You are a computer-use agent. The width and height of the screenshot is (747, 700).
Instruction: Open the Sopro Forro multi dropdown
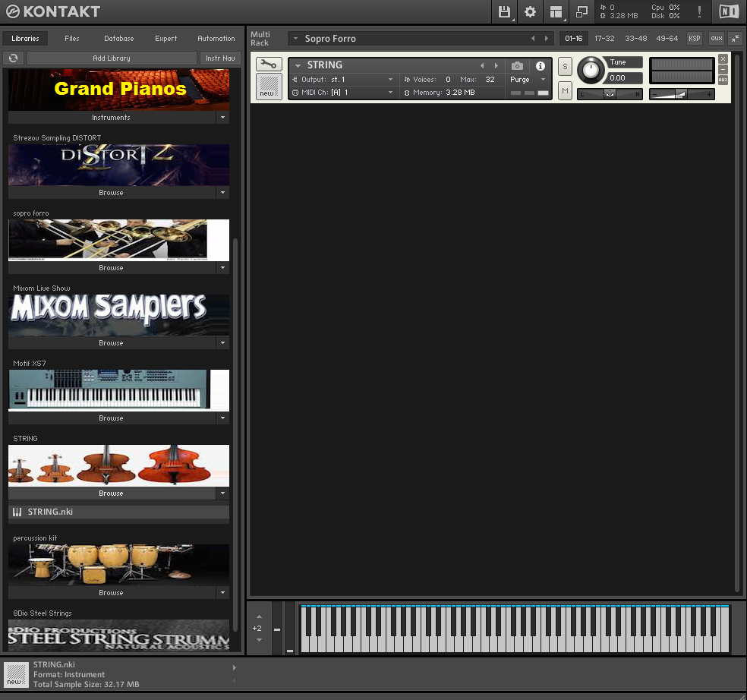295,39
